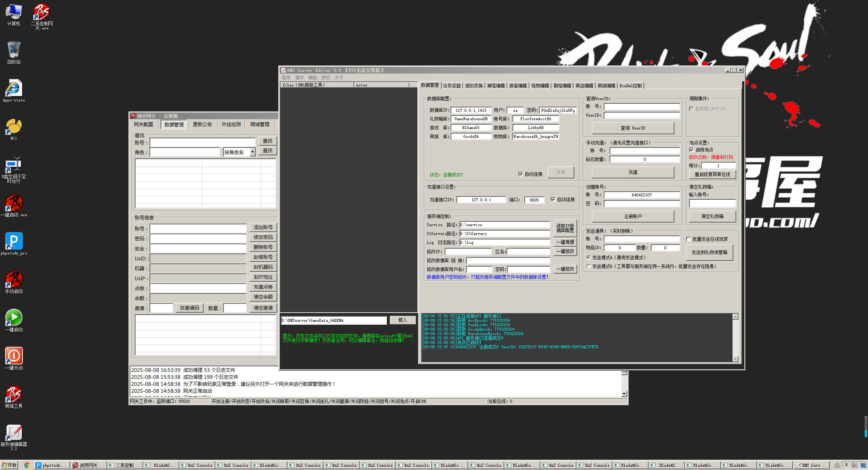Click the 剑灵网关 window title icon
Image resolution: width=868 pixels, height=470 pixels.
coord(133,116)
